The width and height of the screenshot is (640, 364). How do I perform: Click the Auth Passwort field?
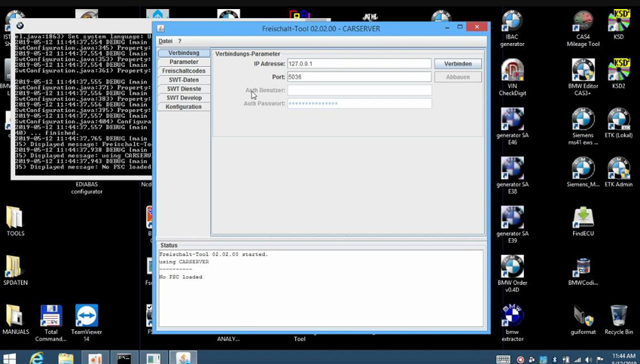359,104
